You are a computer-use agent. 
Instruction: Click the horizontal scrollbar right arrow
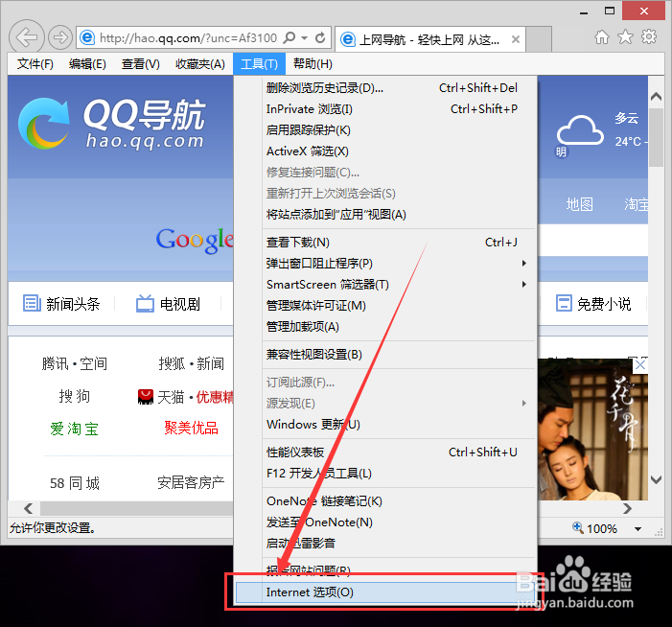[x=628, y=509]
